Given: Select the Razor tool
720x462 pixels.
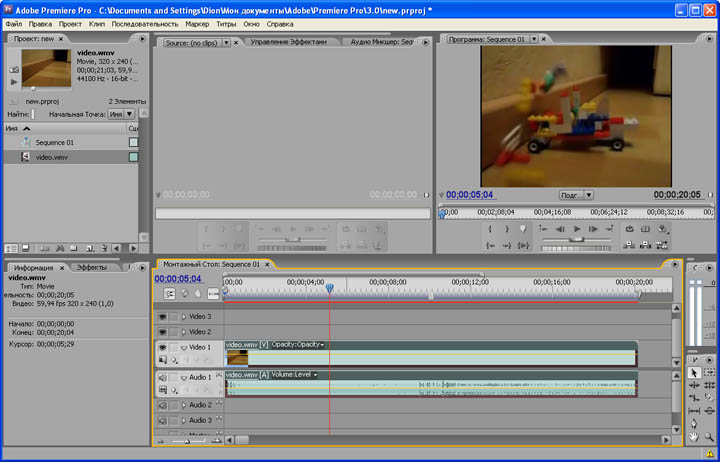Looking at the screenshot, I should tap(709, 398).
